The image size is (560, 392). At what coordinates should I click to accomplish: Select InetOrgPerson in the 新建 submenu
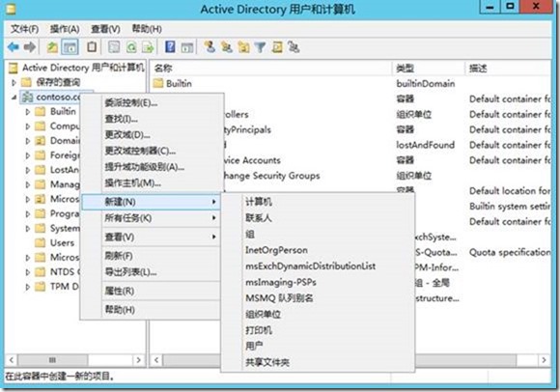[x=318, y=250]
